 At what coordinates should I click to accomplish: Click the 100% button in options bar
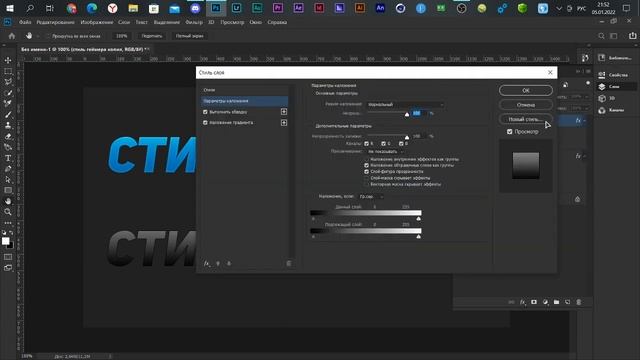122,36
